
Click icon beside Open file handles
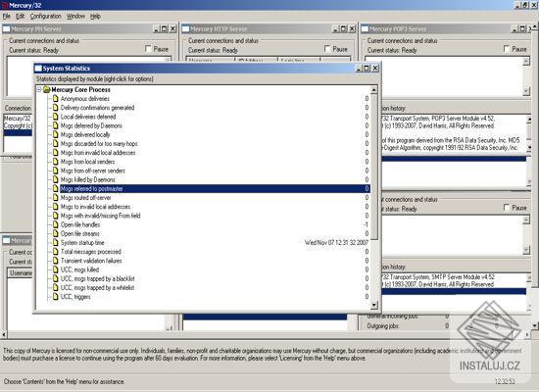[x=55, y=224]
